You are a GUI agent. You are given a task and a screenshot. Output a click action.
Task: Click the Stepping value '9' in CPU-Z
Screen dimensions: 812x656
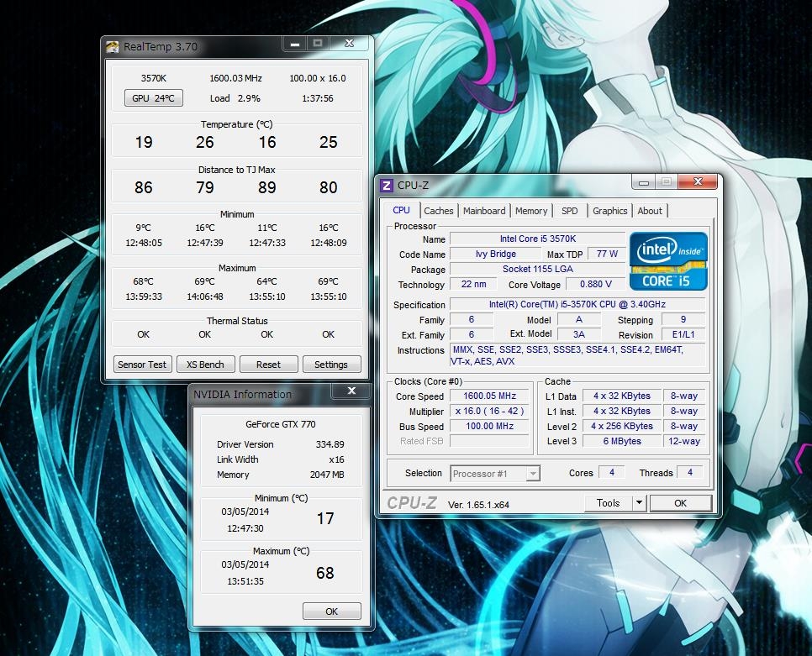point(683,319)
